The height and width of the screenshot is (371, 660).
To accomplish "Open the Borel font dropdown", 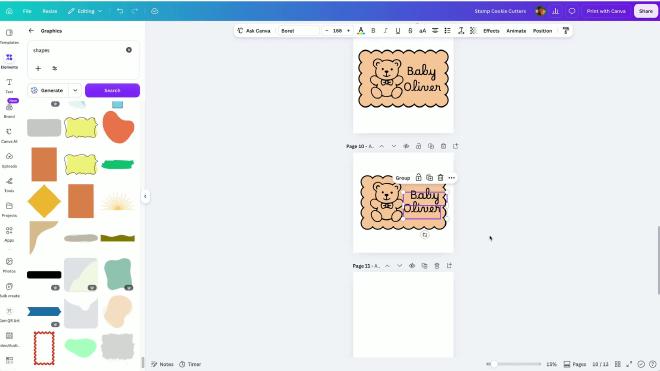I will pos(299,31).
